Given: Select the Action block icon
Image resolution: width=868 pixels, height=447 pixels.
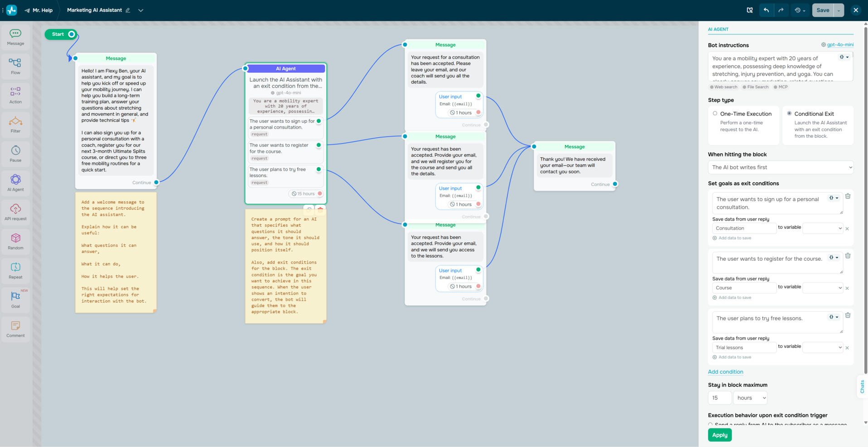Looking at the screenshot, I should (15, 95).
